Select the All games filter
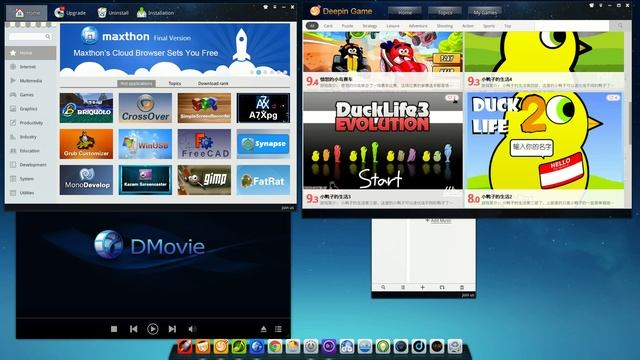 point(312,26)
